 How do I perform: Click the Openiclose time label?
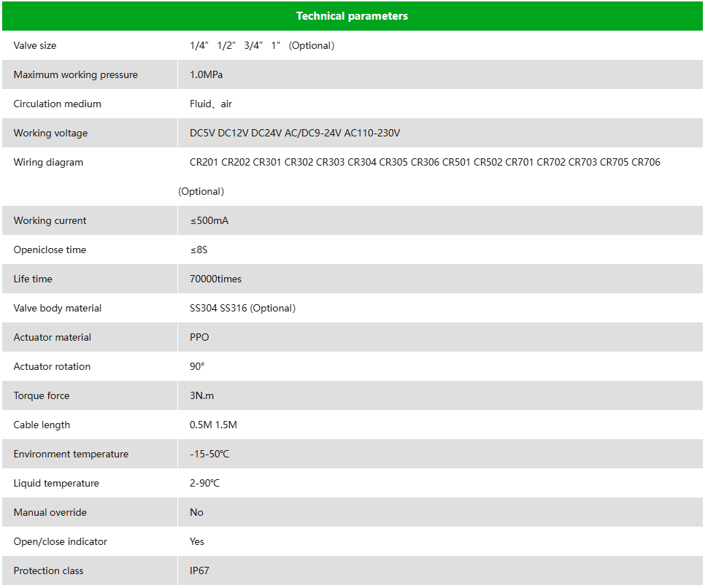[50, 249]
